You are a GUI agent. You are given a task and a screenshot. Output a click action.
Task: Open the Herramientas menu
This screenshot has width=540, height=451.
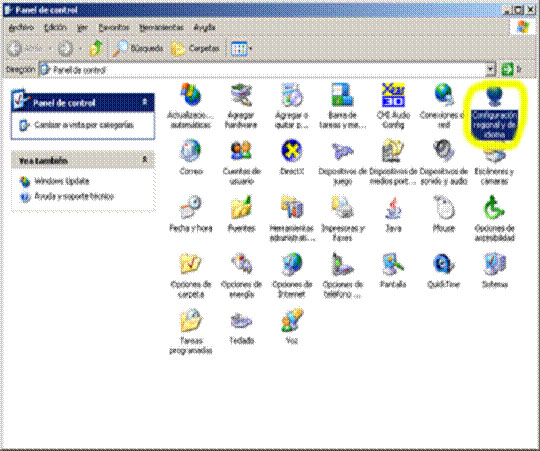(x=161, y=27)
